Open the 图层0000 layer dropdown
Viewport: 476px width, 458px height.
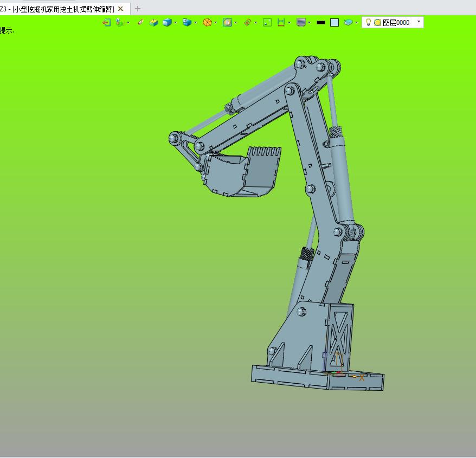click(x=419, y=22)
